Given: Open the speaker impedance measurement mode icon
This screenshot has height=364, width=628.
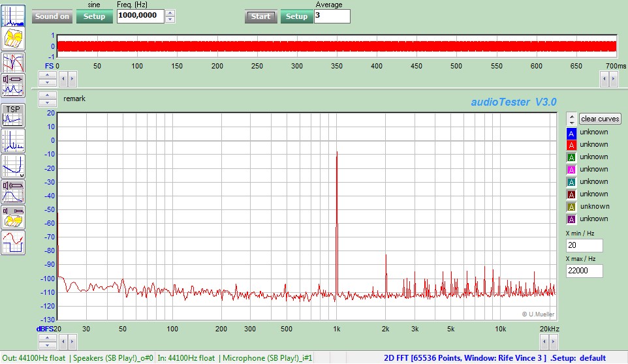Looking at the screenshot, I should tap(13, 85).
